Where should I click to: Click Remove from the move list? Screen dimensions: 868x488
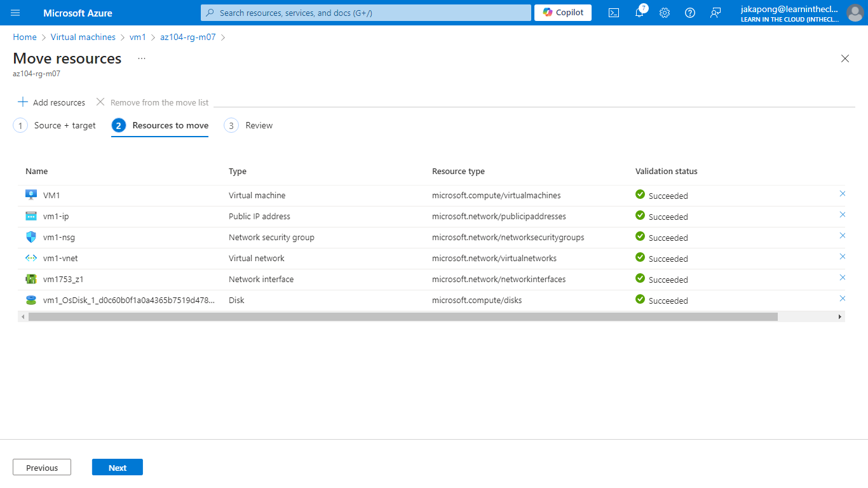153,102
